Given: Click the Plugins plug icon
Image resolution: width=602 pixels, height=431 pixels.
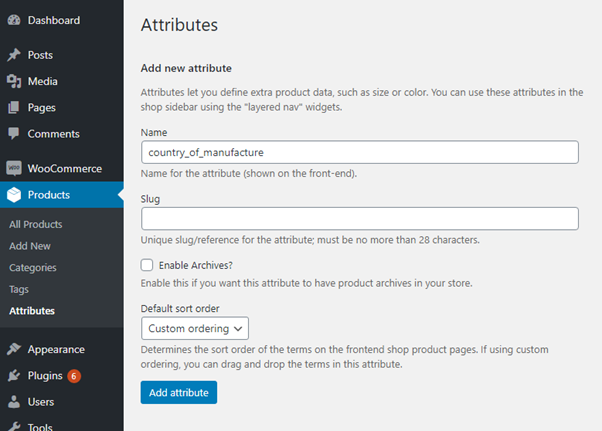Looking at the screenshot, I should pyautogui.click(x=14, y=376).
